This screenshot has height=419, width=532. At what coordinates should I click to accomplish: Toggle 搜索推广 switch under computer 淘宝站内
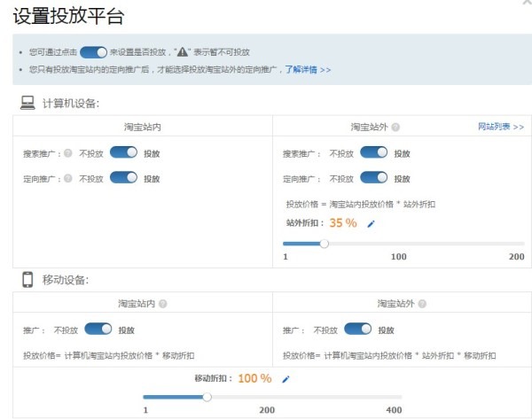[x=123, y=153]
